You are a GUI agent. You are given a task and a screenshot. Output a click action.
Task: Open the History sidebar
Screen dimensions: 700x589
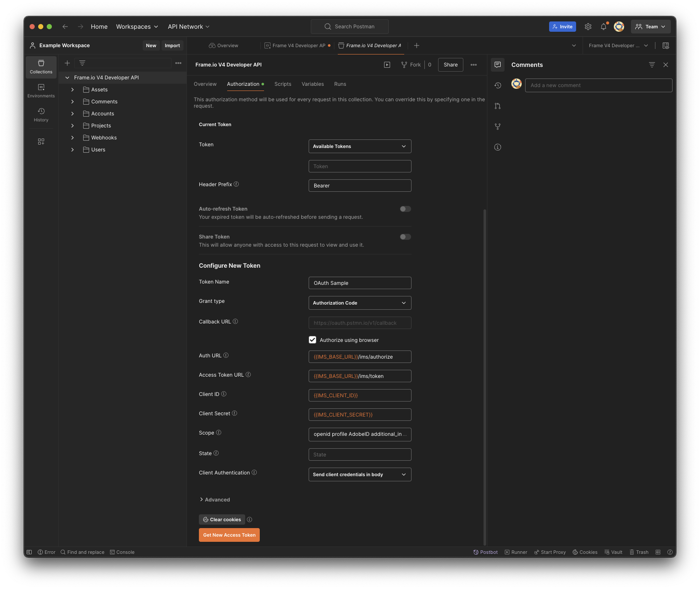(x=41, y=115)
